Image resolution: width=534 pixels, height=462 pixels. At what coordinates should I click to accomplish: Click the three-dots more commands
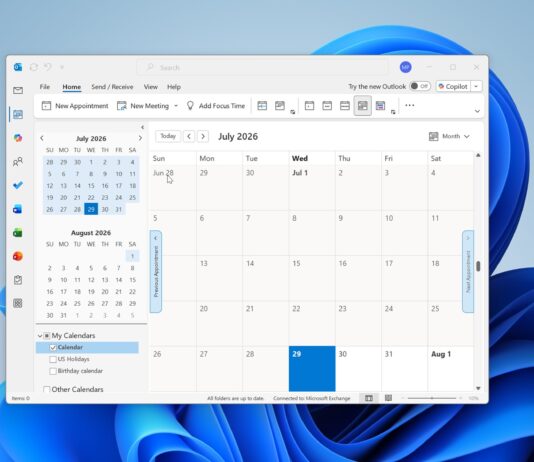[410, 106]
